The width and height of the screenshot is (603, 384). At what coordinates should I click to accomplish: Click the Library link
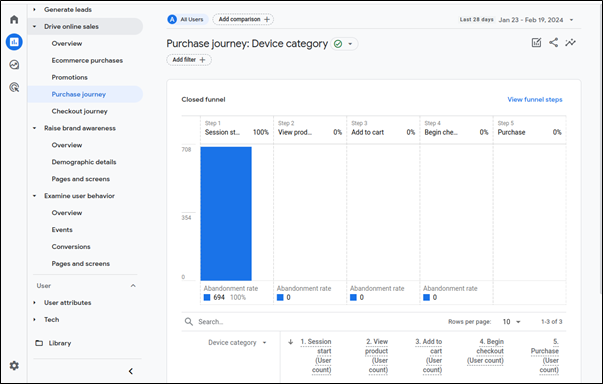click(x=60, y=343)
